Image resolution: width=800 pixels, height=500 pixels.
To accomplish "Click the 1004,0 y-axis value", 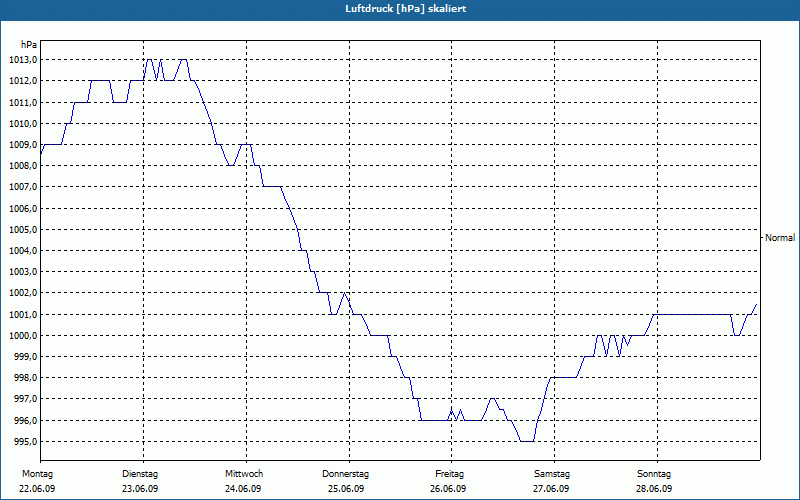I will coord(23,251).
